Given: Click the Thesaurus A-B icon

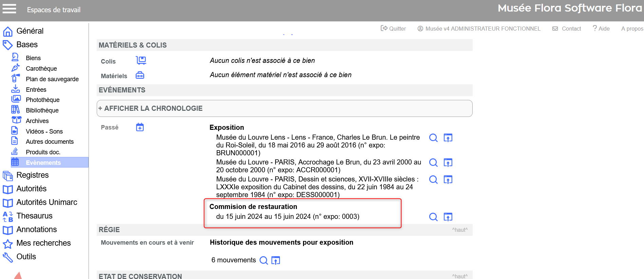Looking at the screenshot, I should pos(8,216).
